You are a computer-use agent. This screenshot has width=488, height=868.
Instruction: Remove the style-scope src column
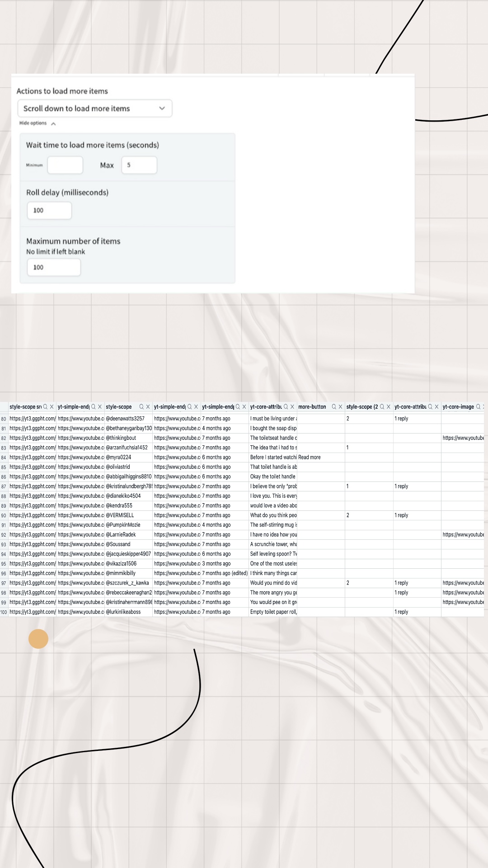52,407
